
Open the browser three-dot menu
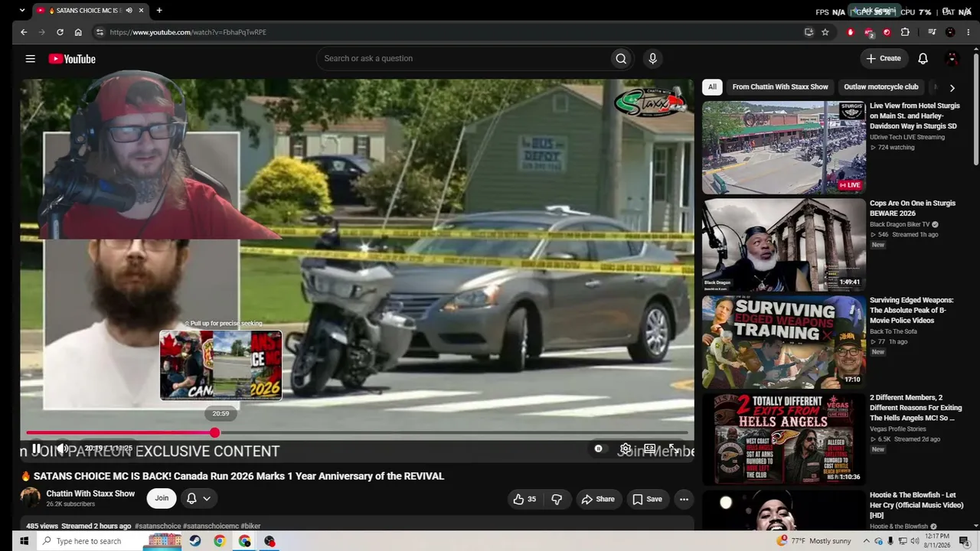pyautogui.click(x=969, y=32)
